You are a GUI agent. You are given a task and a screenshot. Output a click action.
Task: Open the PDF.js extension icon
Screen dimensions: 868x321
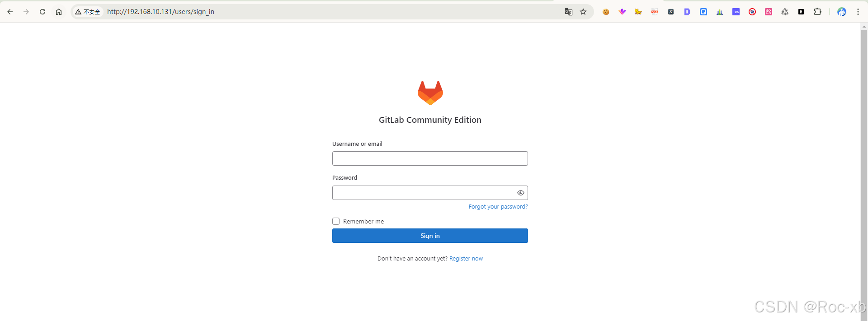pos(655,12)
